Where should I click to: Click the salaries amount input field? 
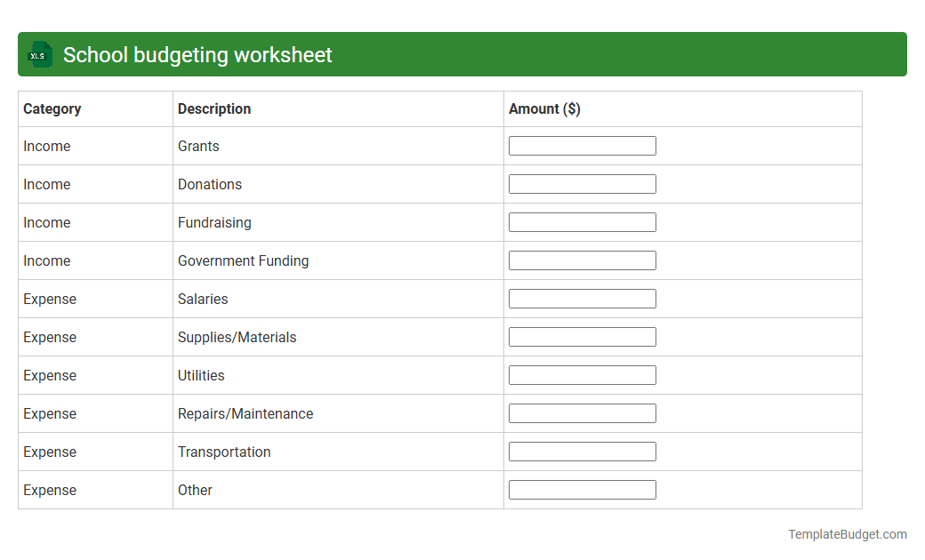click(x=582, y=298)
